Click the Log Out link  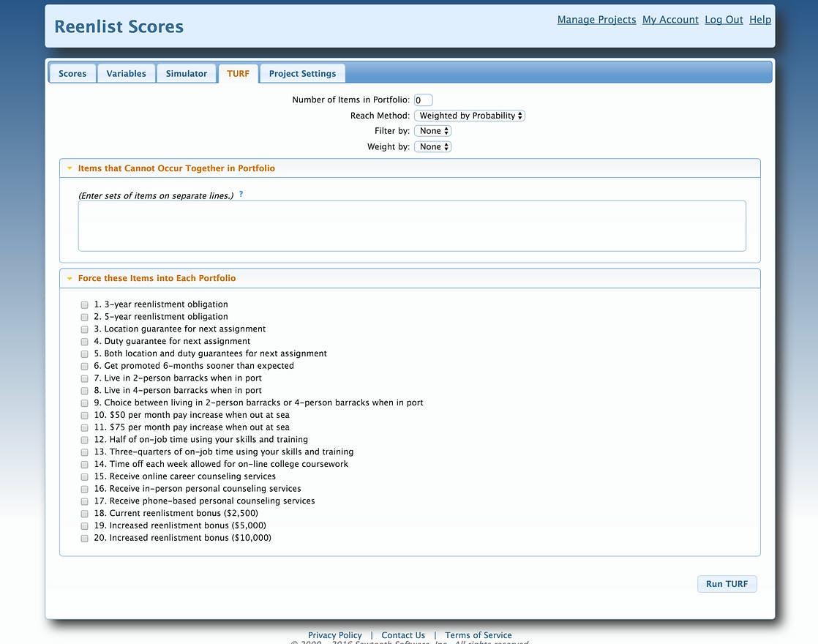(x=724, y=19)
